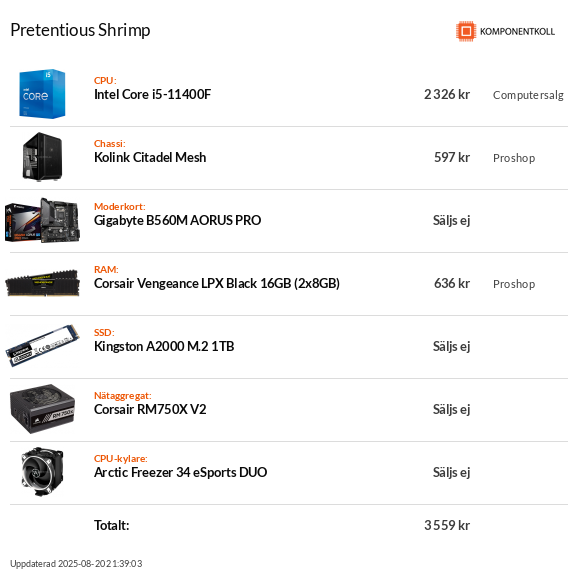Screen dimensions: 577x577
Task: Select the Arctic Freezer cooler image
Action: [42, 472]
